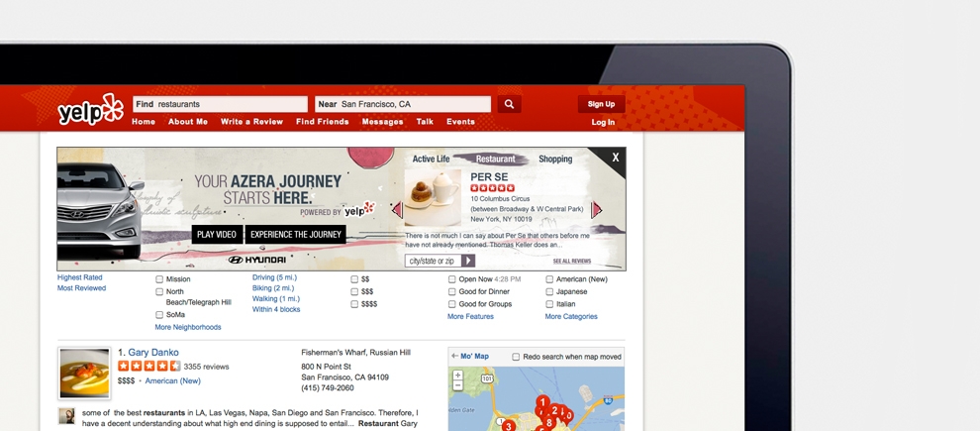Viewport: 980px width, 431px height.
Task: Check the SoMa neighborhood filter
Action: pos(159,315)
